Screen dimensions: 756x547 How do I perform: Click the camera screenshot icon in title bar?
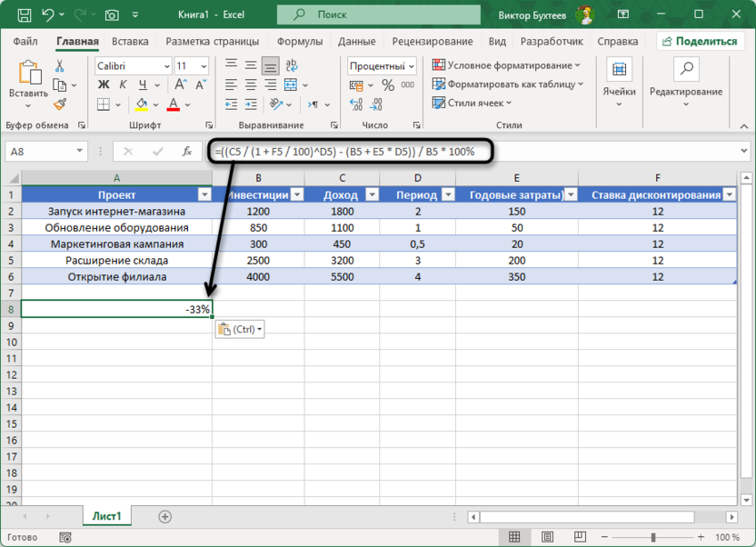pos(112,15)
